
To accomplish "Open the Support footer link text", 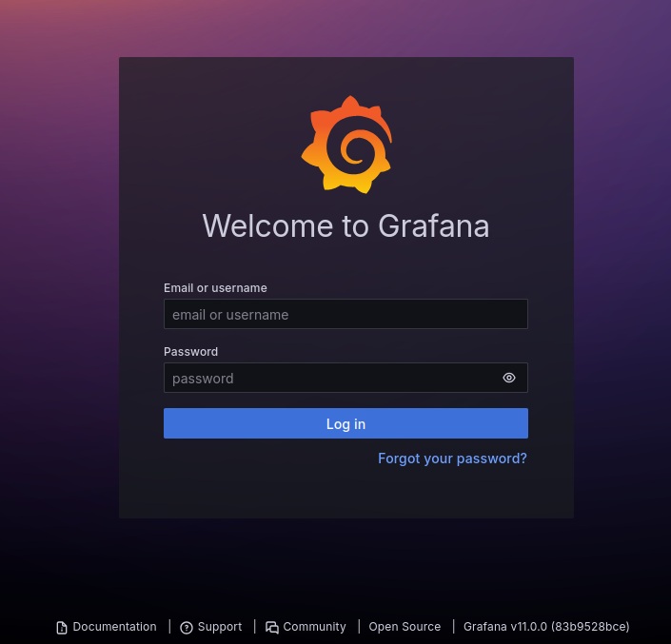I will tap(220, 627).
